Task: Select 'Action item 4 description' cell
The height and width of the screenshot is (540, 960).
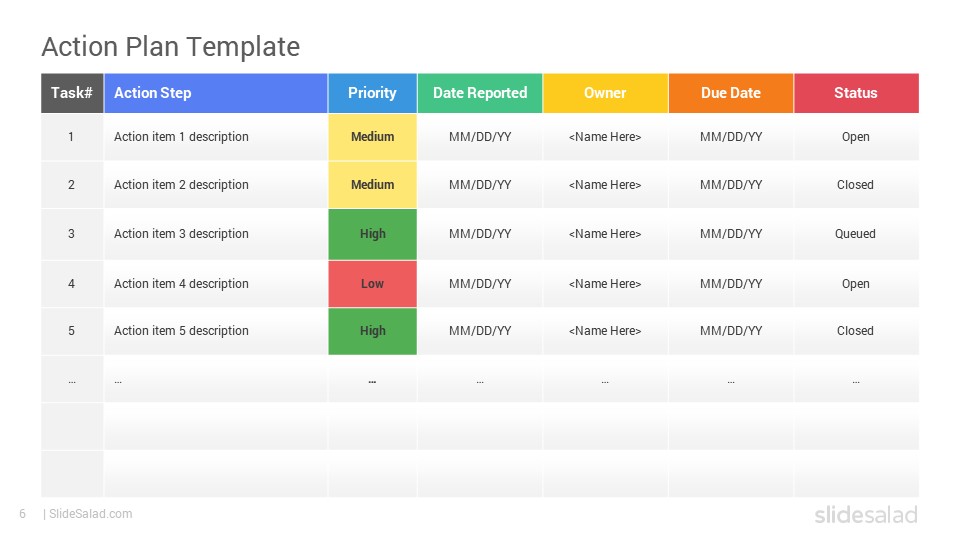Action: point(216,284)
